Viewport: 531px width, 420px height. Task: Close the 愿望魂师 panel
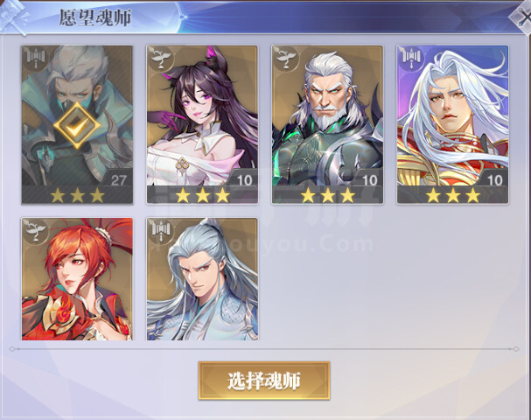[x=522, y=17]
